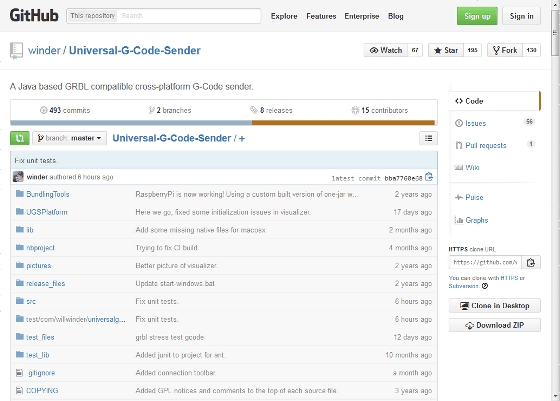Click winder's avatar image

[x=18, y=176]
